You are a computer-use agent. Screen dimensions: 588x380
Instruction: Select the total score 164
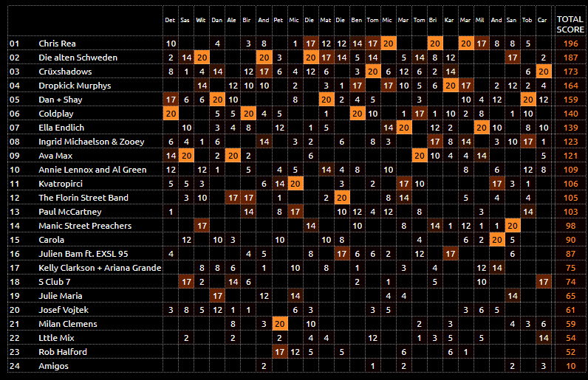[571, 86]
